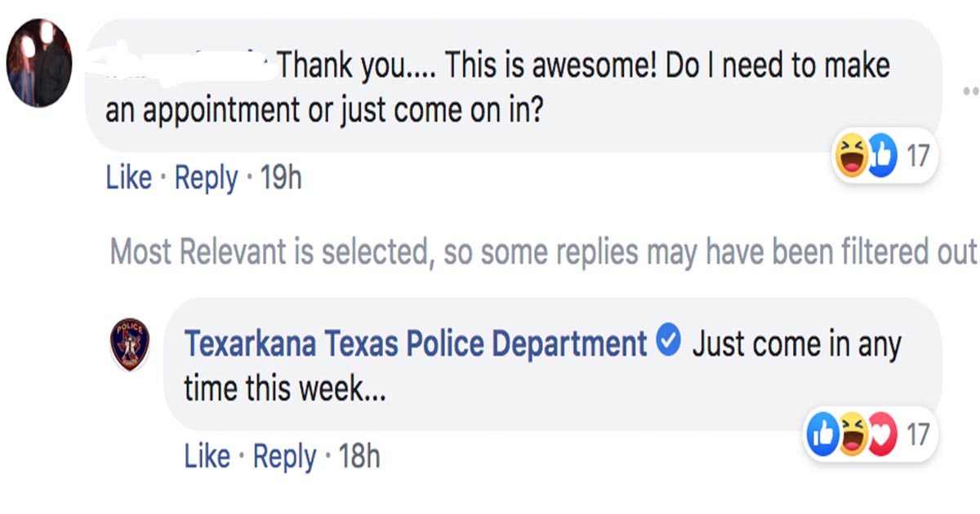The width and height of the screenshot is (980, 514).
Task: Open the 18h timestamp link
Action: (x=359, y=457)
